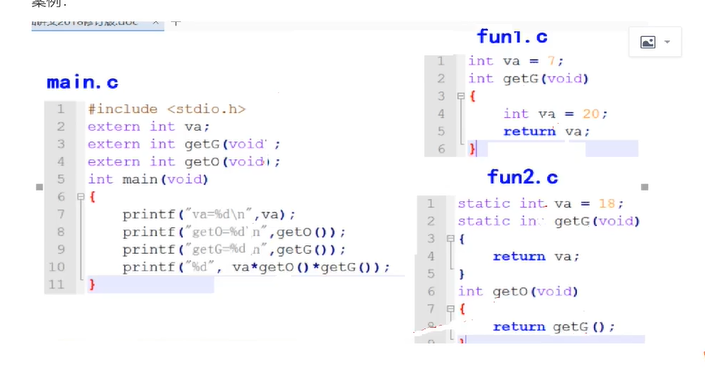Close the 2018修订版.doc document tab
Image resolution: width=705 pixels, height=372 pixels.
click(x=156, y=22)
